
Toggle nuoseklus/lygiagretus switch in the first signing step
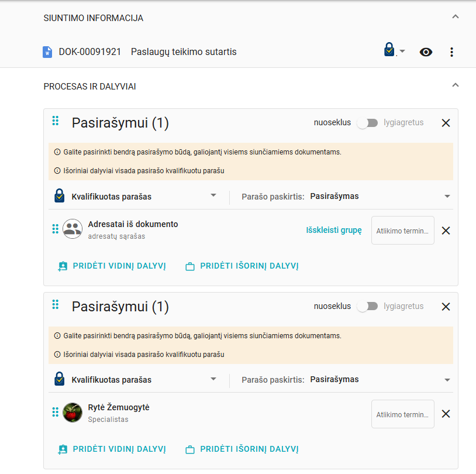coord(367,123)
